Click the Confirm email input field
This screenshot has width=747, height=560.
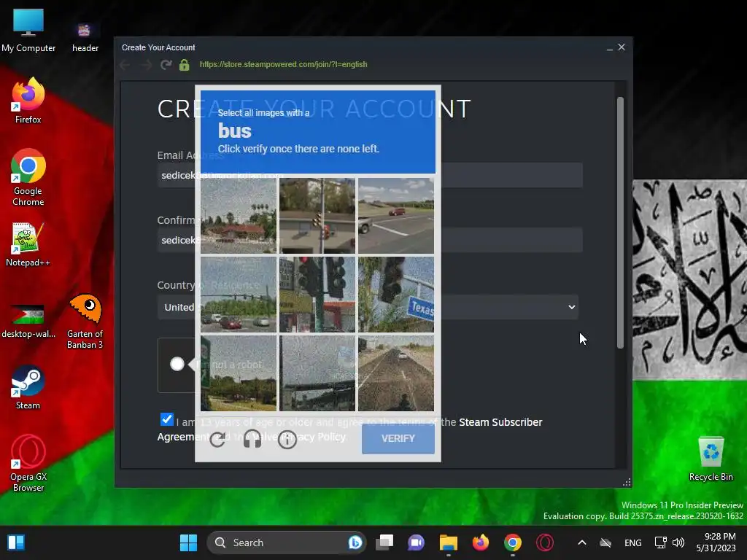pyautogui.click(x=370, y=240)
